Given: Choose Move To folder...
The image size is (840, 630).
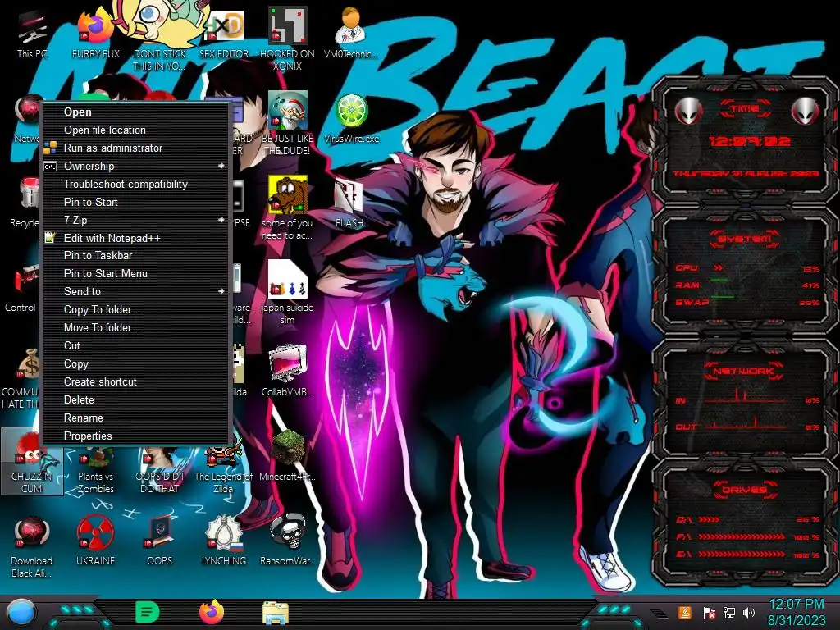Looking at the screenshot, I should [x=136, y=328].
